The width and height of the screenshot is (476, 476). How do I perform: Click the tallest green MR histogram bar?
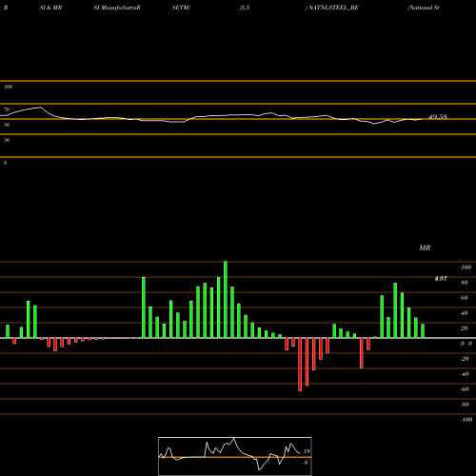tap(226, 300)
